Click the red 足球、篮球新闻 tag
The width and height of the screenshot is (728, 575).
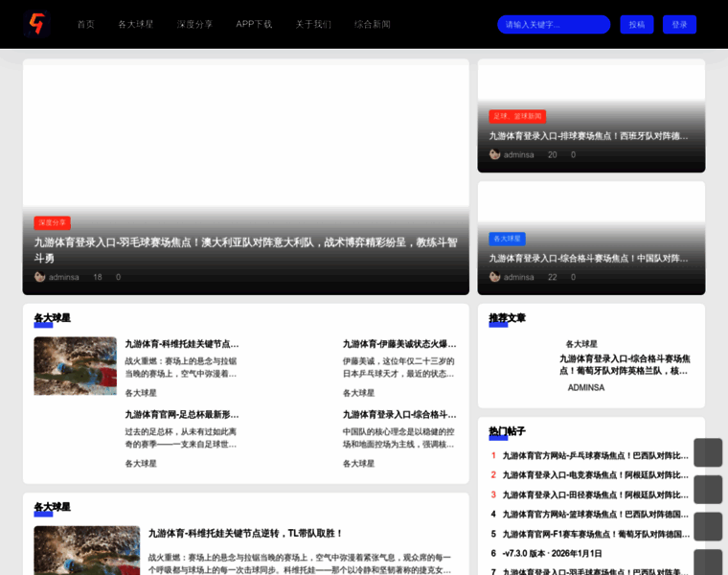517,116
